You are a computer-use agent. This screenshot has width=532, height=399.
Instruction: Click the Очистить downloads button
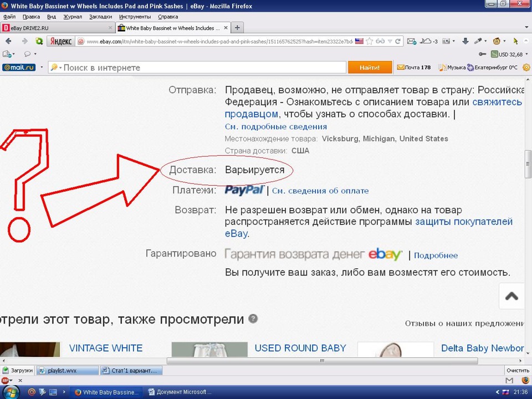[518, 371]
